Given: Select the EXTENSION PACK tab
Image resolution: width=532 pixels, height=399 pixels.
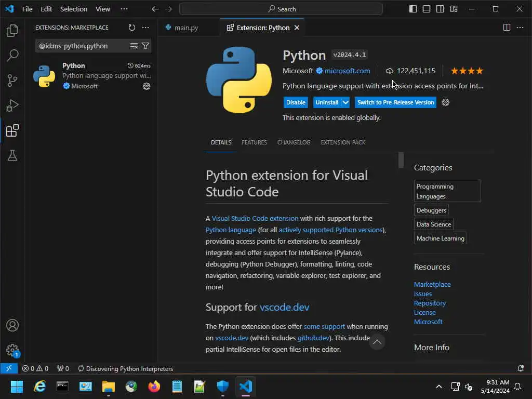Looking at the screenshot, I should [x=343, y=142].
